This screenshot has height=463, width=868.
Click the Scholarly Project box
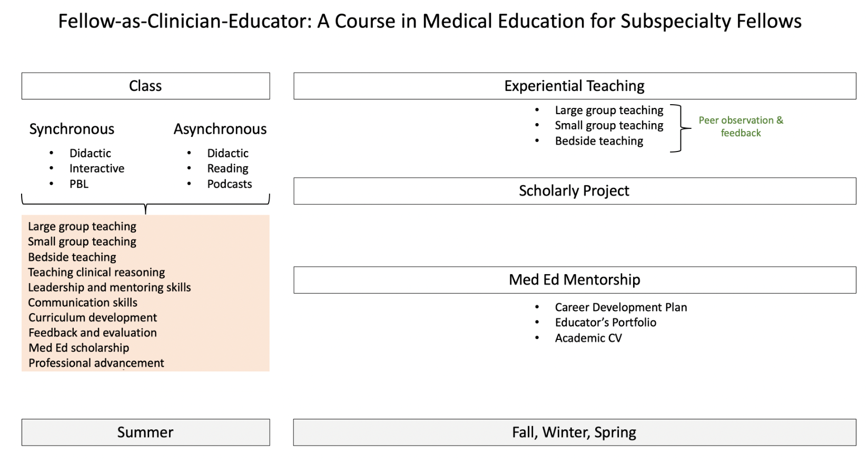(575, 191)
